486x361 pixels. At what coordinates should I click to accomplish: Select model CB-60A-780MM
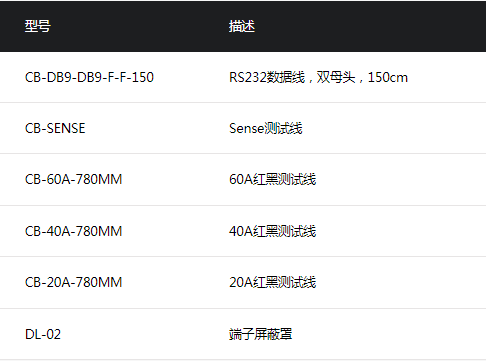pyautogui.click(x=74, y=179)
